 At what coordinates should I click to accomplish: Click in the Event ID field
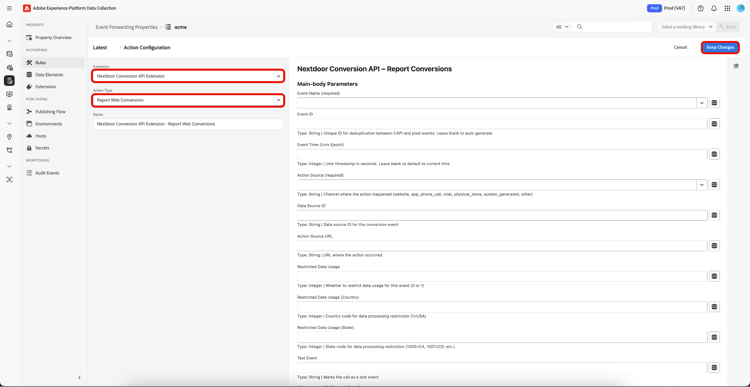pos(502,124)
